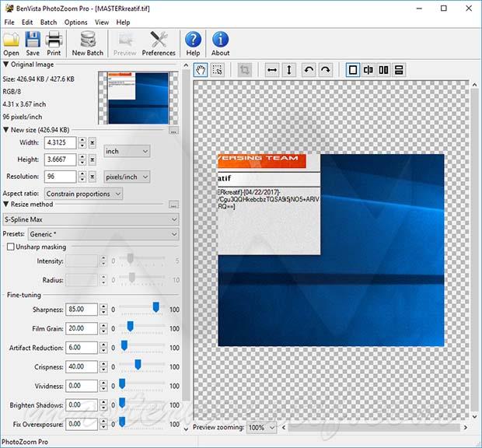Rotate the image clockwise
The width and height of the screenshot is (482, 448).
326,70
